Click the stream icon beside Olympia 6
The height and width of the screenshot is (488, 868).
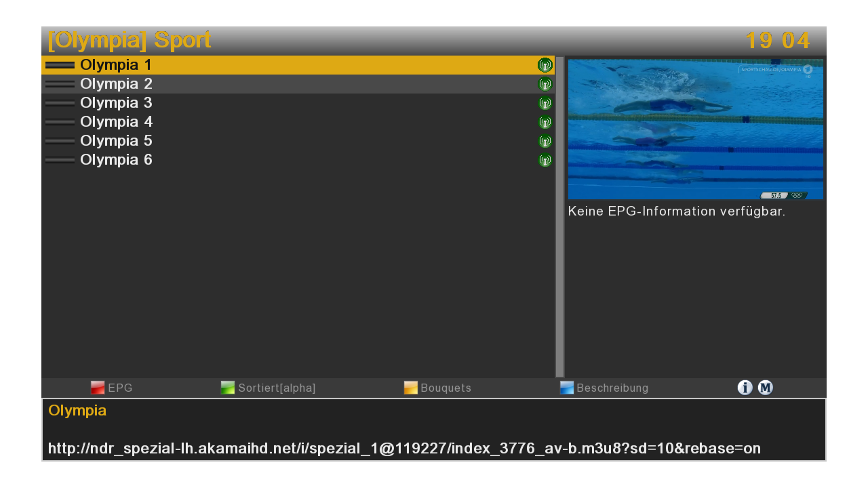(x=545, y=160)
